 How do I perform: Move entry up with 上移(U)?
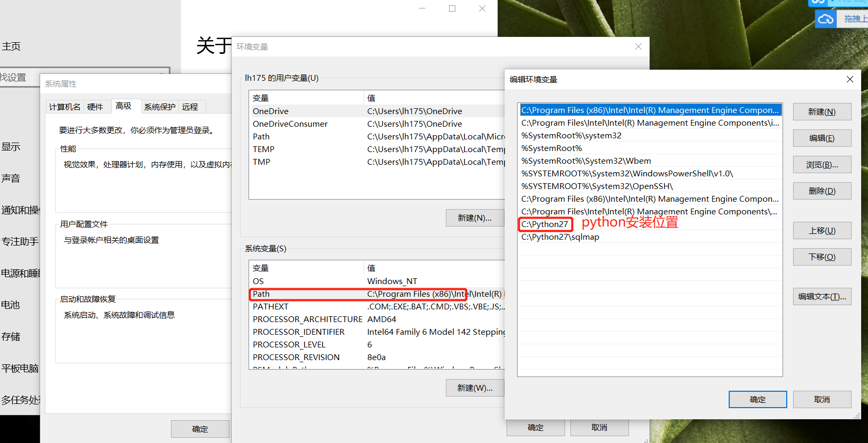822,231
